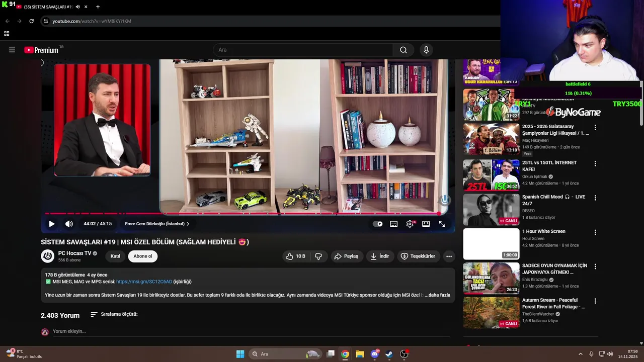The image size is (644, 362).
Task: Click the taskbar Ara search box
Action: 285,354
